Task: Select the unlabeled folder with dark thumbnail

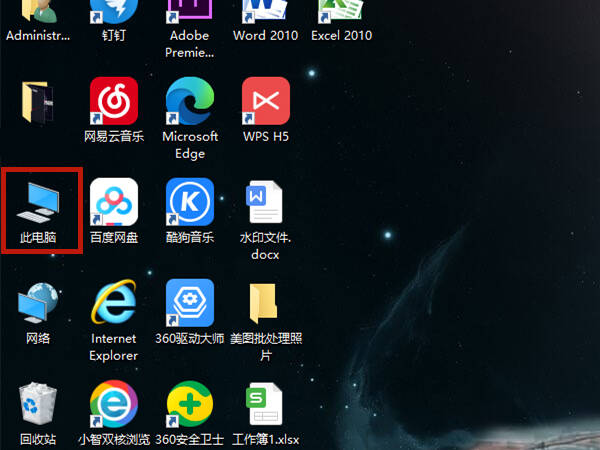Action: (38, 103)
